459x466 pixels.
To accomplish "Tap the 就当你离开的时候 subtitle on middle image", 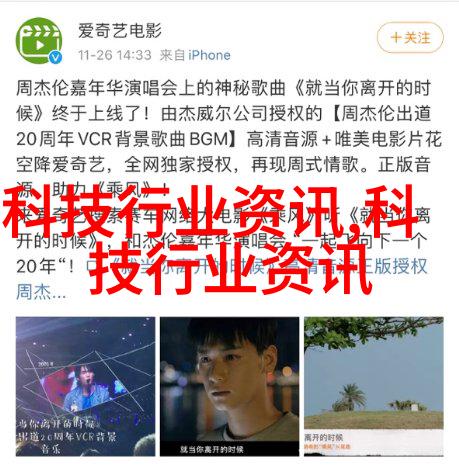I will click(x=212, y=449).
